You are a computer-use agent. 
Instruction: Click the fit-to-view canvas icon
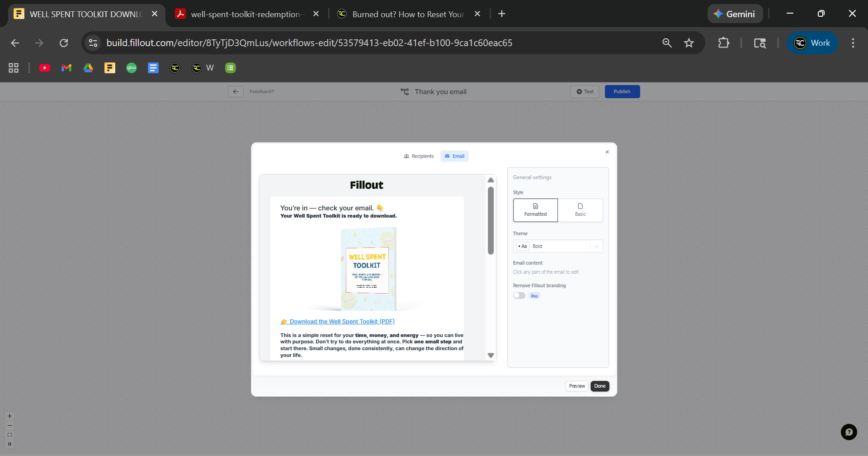[9, 435]
